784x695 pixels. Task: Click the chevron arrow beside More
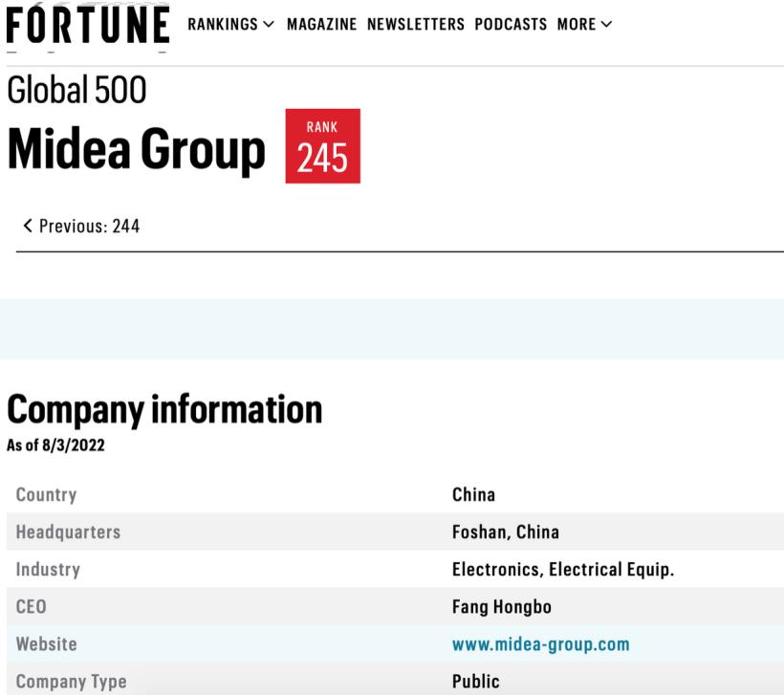click(606, 25)
